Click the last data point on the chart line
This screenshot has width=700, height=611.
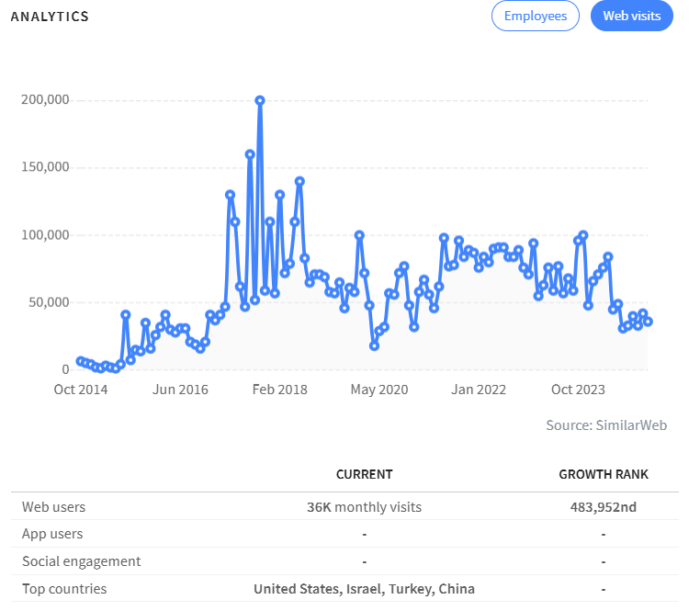pyautogui.click(x=648, y=322)
